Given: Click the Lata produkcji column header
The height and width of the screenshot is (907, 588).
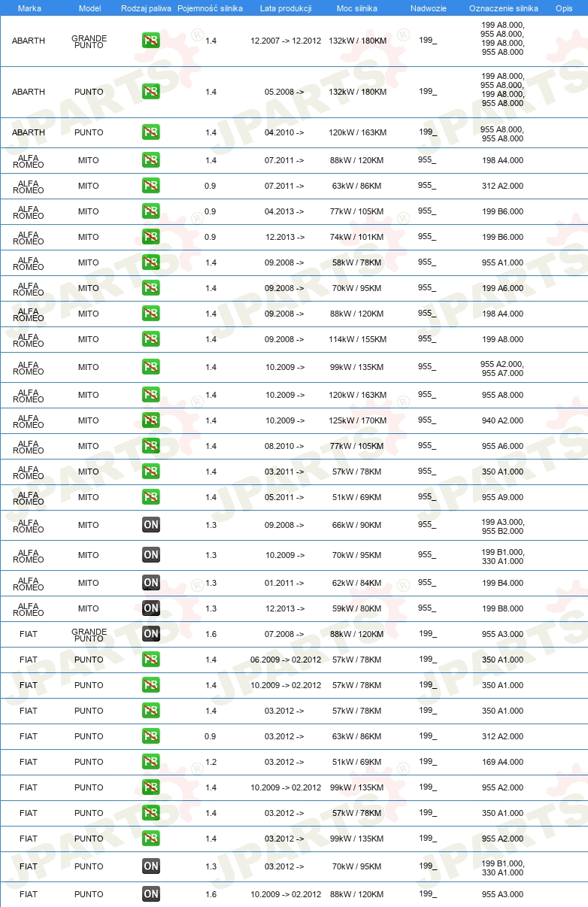Looking at the screenshot, I should tap(286, 8).
